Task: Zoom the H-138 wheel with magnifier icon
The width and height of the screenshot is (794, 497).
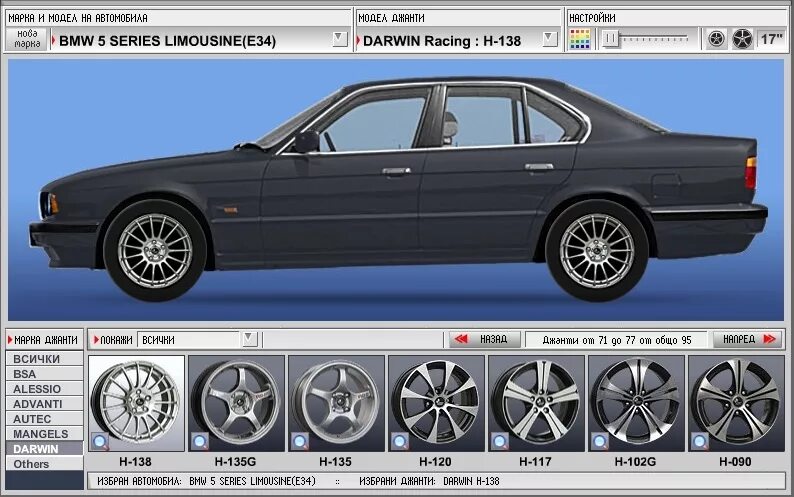Action: (100, 442)
